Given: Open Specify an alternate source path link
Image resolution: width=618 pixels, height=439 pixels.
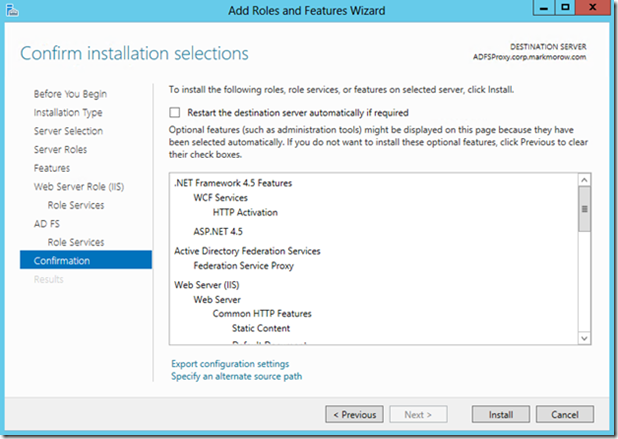Looking at the screenshot, I should [x=236, y=376].
